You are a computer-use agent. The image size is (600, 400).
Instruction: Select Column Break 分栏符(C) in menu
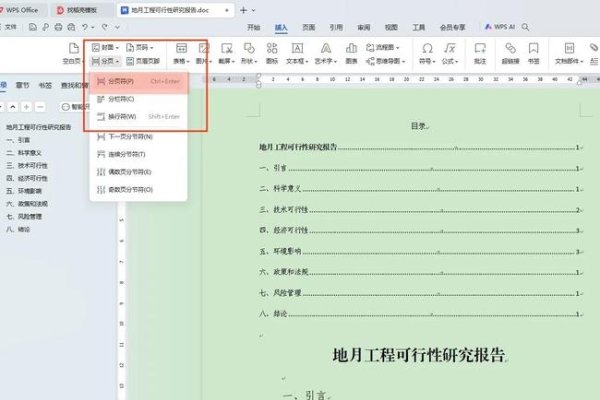click(x=139, y=99)
